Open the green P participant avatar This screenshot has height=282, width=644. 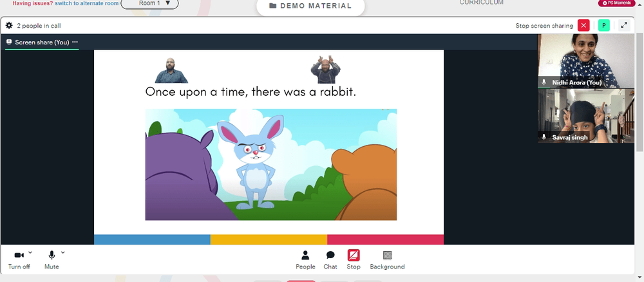coord(603,26)
